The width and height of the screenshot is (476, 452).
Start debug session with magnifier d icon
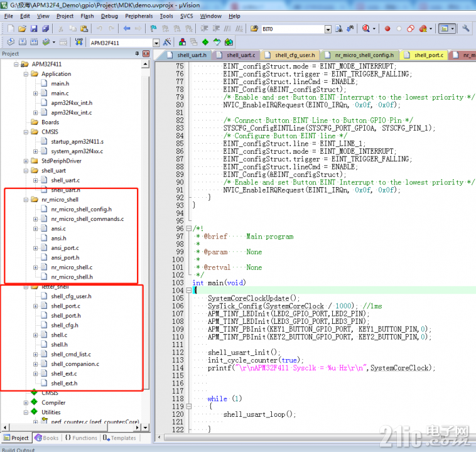pyautogui.click(x=366, y=28)
